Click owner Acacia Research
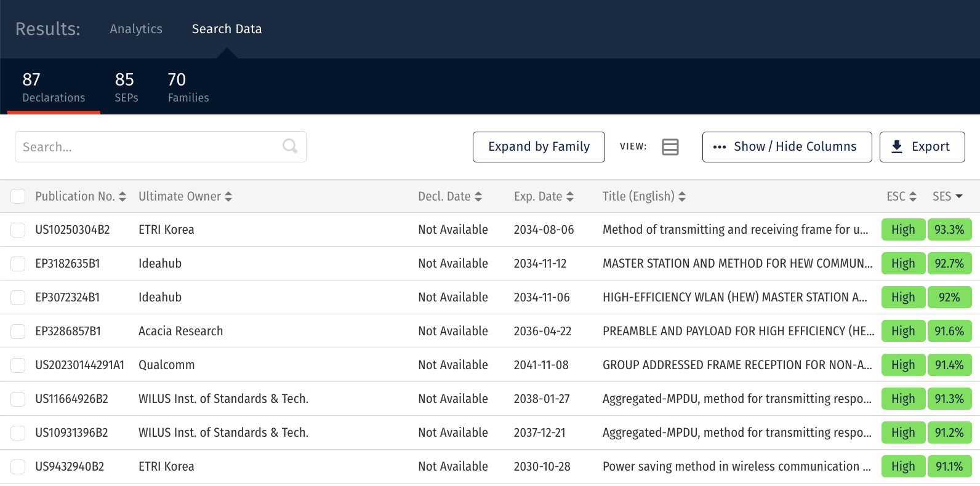 [x=181, y=331]
